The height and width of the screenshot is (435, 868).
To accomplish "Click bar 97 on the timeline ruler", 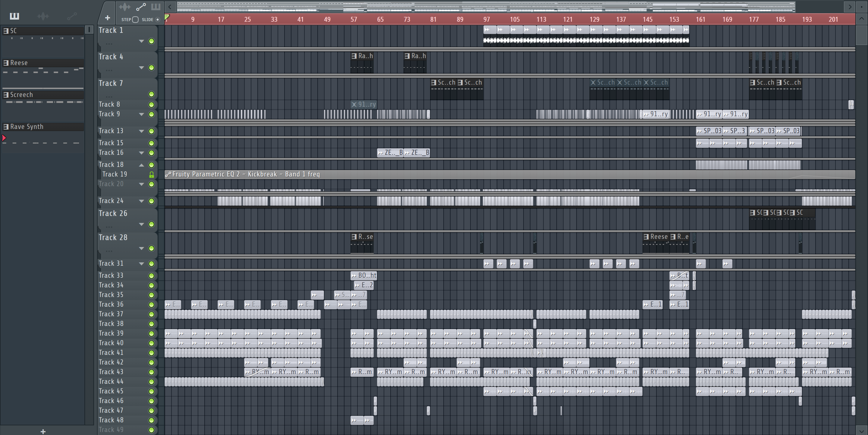I will coord(486,20).
